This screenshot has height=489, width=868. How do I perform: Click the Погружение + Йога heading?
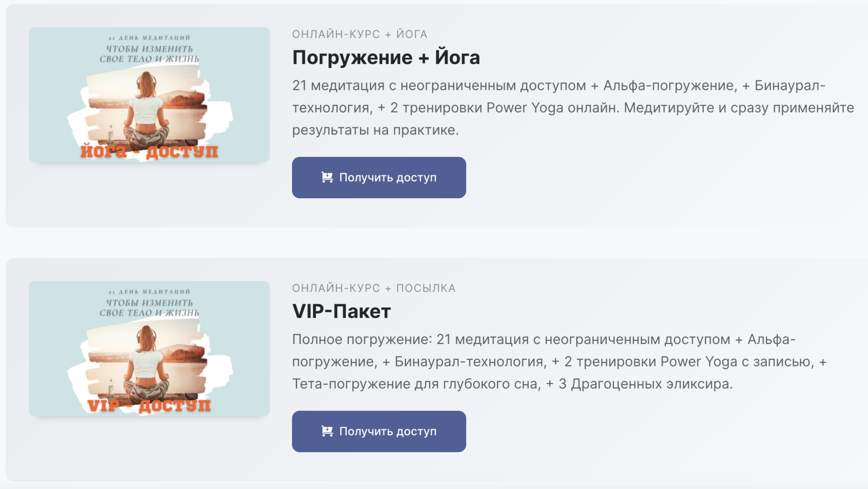[386, 57]
